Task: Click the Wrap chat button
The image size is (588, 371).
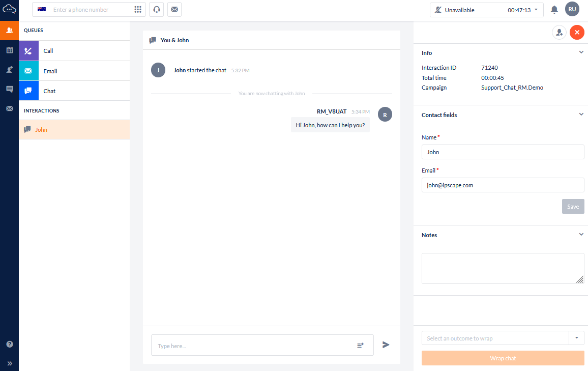Action: click(503, 358)
